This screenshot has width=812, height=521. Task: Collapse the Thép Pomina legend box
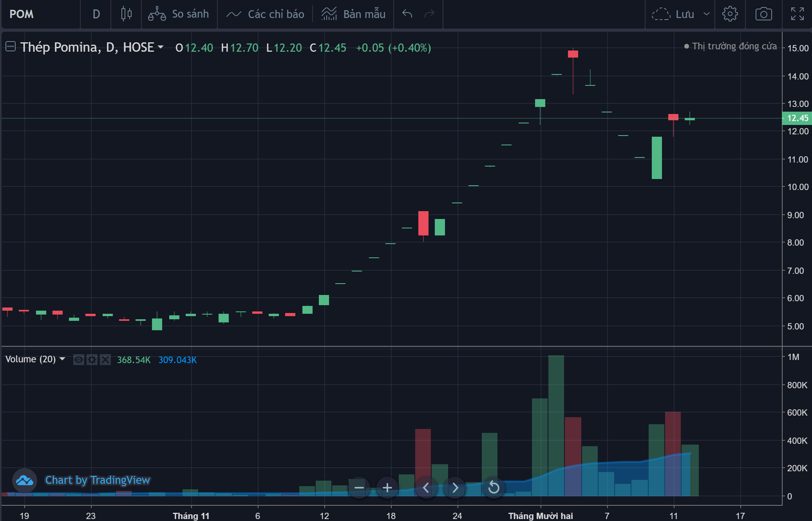click(x=11, y=47)
